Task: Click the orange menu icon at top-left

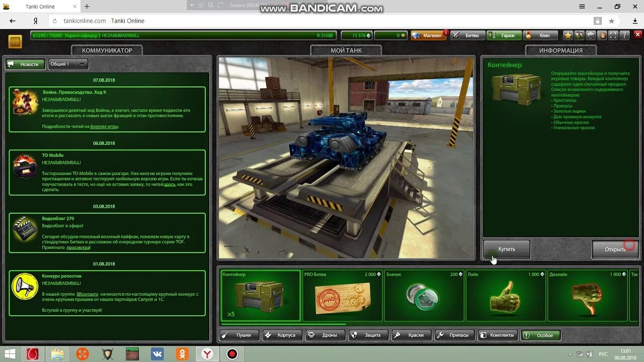Action: point(15,42)
